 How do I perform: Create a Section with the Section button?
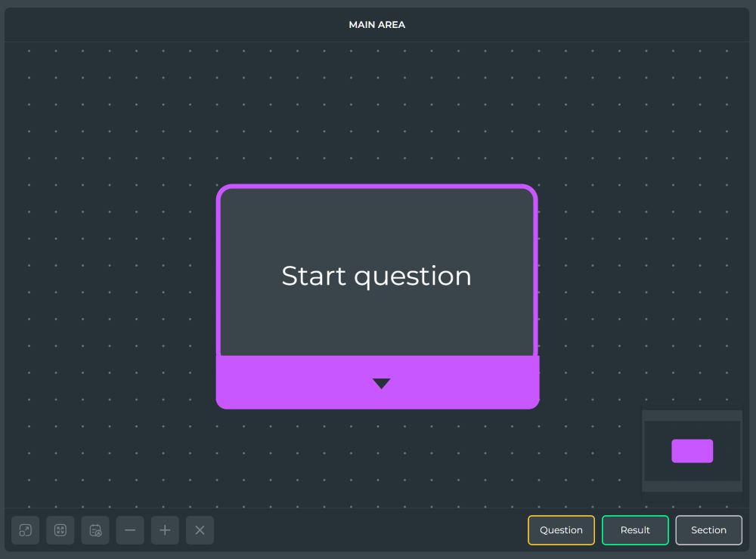point(708,530)
